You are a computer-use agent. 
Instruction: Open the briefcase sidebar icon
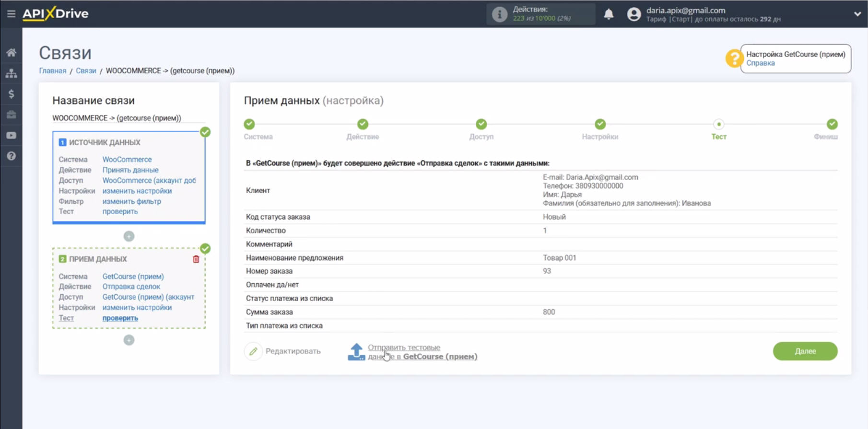pyautogui.click(x=11, y=115)
